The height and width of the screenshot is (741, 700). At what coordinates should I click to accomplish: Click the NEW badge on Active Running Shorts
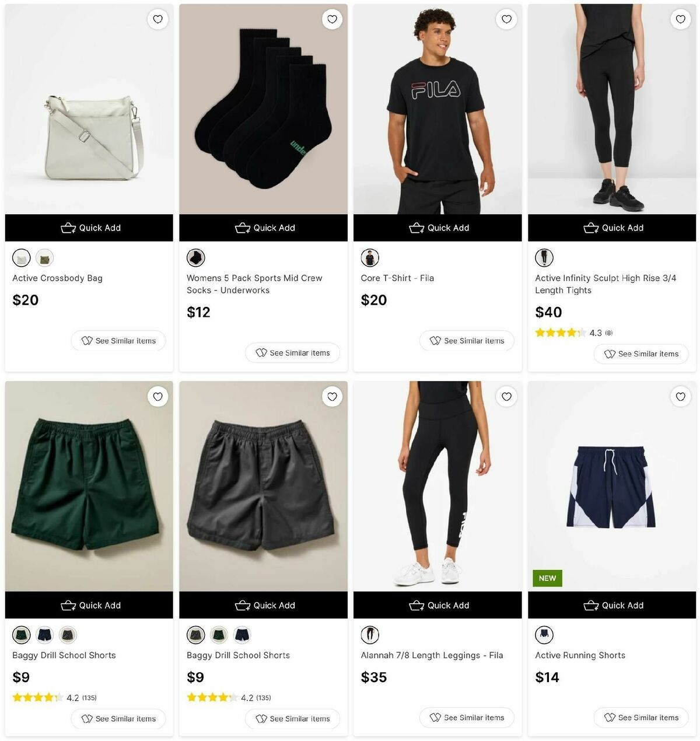pos(547,578)
